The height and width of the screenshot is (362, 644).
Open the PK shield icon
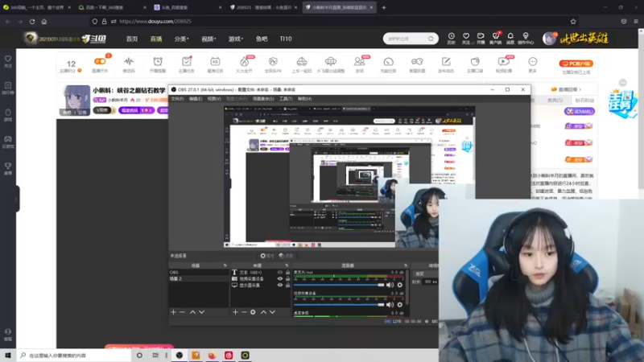[x=273, y=62]
